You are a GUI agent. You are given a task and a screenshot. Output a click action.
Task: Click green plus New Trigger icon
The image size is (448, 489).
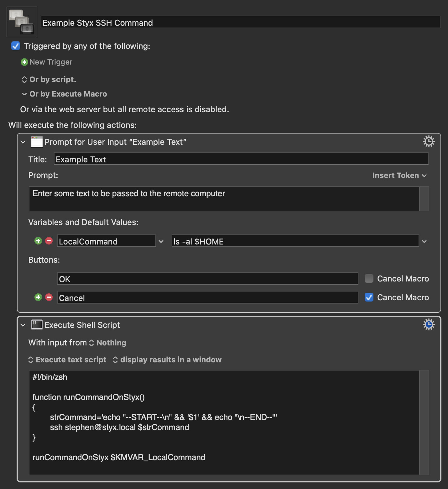(x=24, y=62)
